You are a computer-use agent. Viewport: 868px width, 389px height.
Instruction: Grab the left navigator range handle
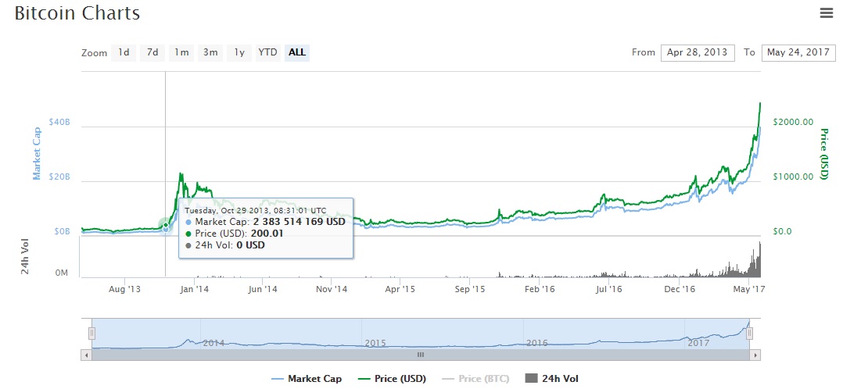92,333
